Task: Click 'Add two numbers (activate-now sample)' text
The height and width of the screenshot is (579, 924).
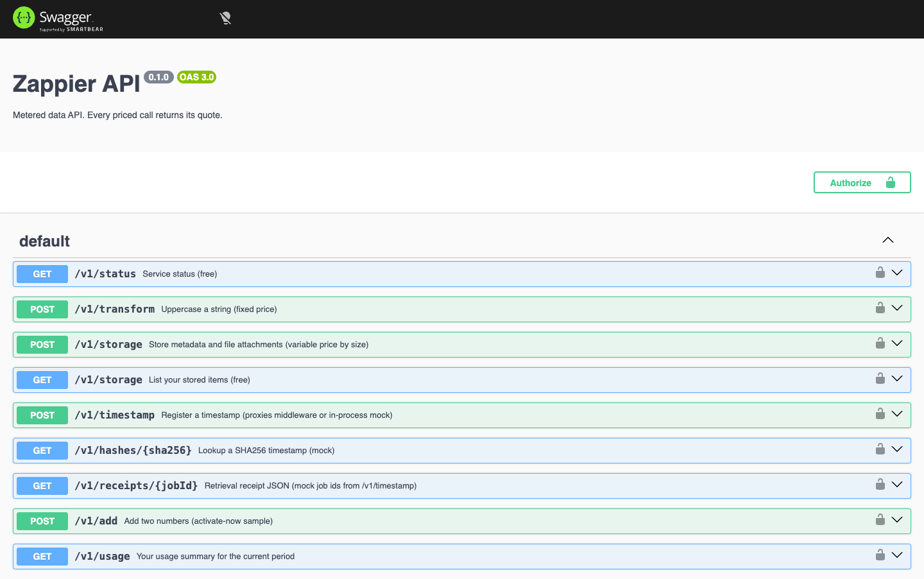Action: pyautogui.click(x=198, y=521)
